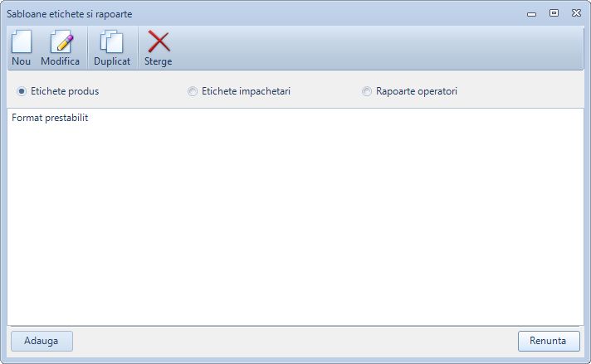The height and width of the screenshot is (364, 591).
Task: Click the 'Sterge' toolbar text label
Action: [159, 61]
